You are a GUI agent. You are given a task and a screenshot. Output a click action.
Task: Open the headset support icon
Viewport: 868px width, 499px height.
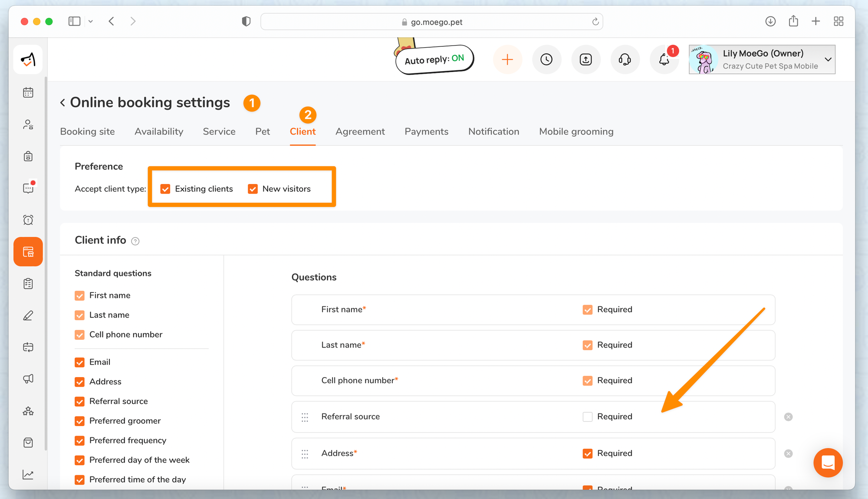(625, 59)
